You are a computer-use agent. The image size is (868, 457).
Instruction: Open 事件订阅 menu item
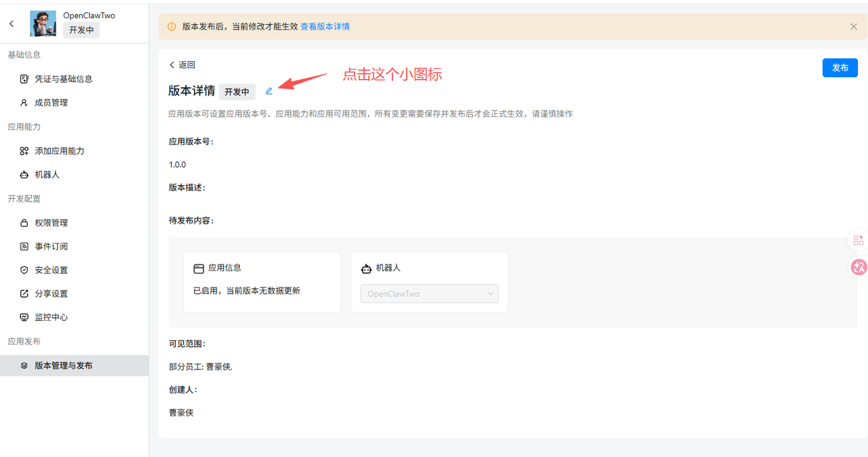(52, 247)
